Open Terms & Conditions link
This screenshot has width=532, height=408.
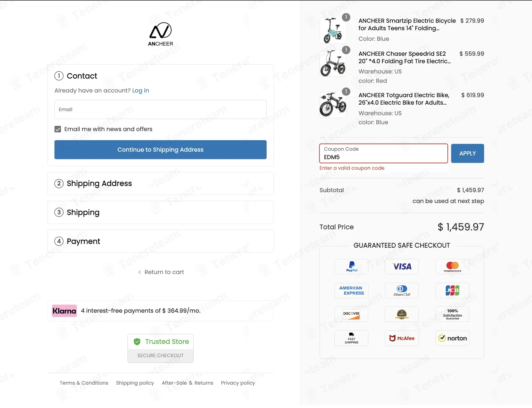[84, 383]
